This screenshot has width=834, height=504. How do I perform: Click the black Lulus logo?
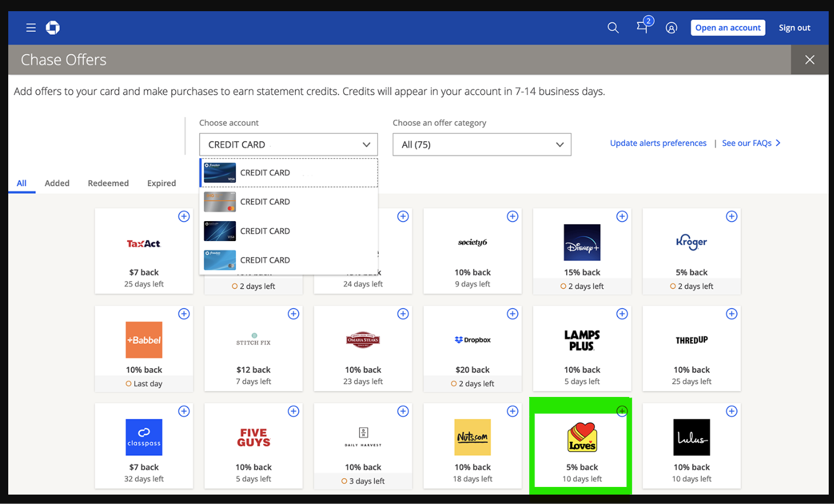coord(692,438)
